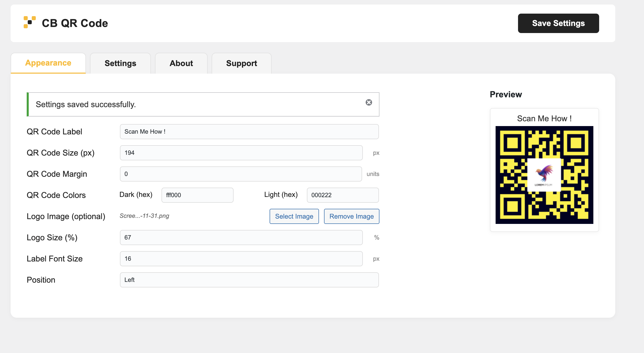
Task: Remove the uploaded logo image
Action: coord(351,216)
